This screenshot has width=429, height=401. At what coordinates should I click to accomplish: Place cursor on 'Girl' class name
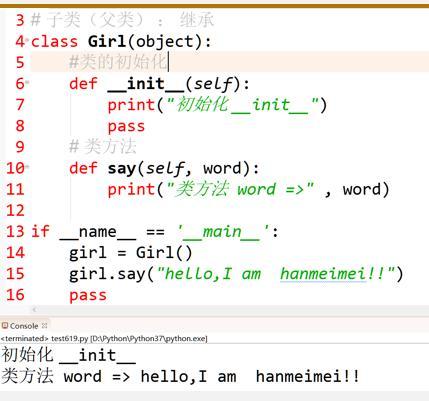click(107, 42)
